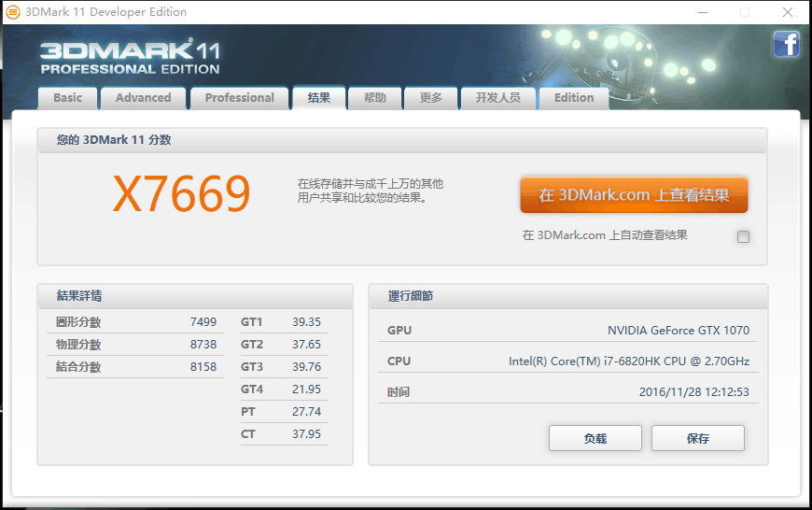The width and height of the screenshot is (812, 510).
Task: Switch to the Advanced tab
Action: pyautogui.click(x=144, y=98)
